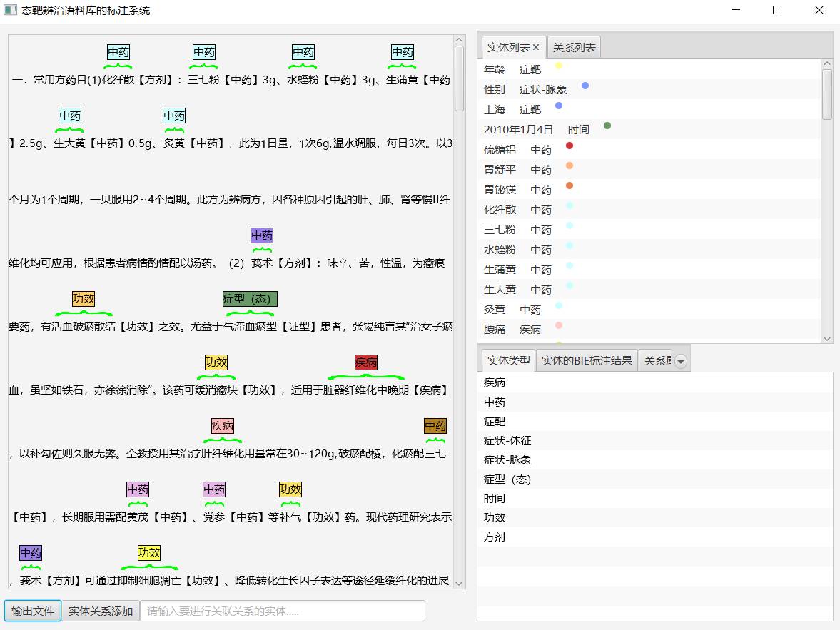Screen dimensions: 840x630
Task: Click the red dot beside 硫糖铝
Action: pyautogui.click(x=569, y=146)
